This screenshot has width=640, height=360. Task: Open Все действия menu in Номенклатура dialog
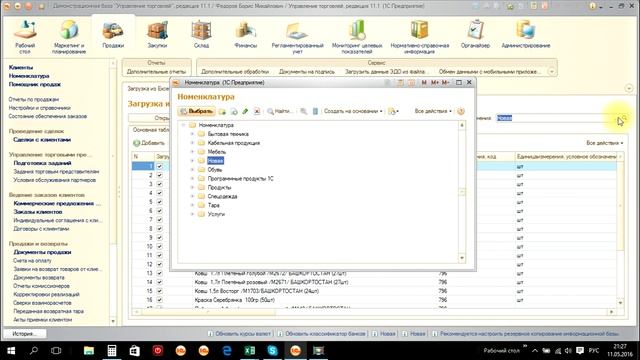point(433,111)
